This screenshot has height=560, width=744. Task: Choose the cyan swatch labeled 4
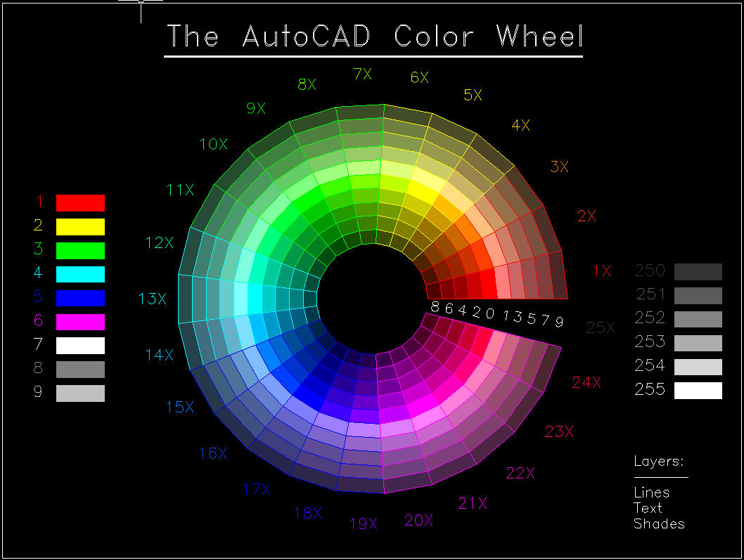(80, 274)
